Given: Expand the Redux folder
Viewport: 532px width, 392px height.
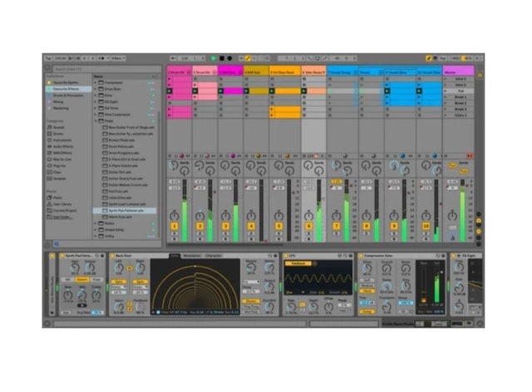Looking at the screenshot, I should click(x=96, y=223).
